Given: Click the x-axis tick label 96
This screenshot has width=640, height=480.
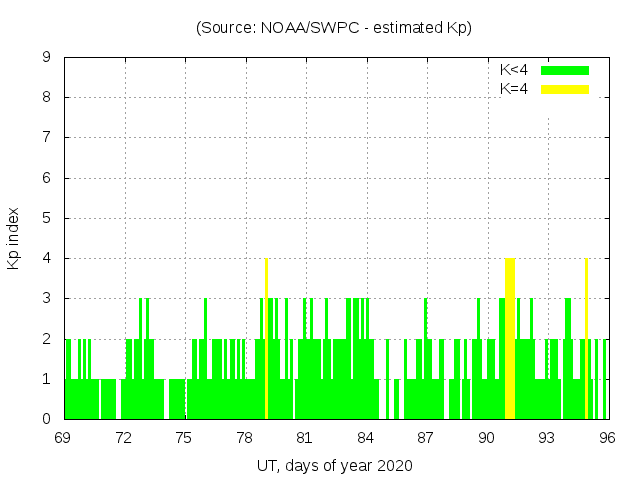Looking at the screenshot, I should pyautogui.click(x=606, y=438).
